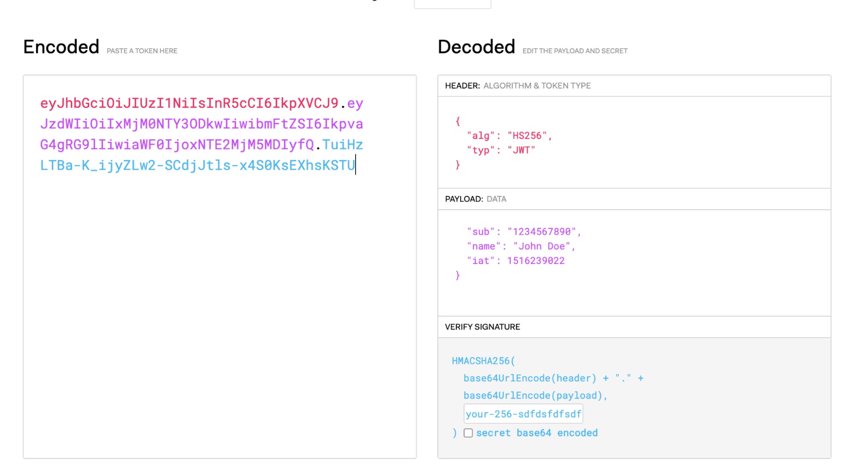
Task: Select the "sub": "1234567890" payload line
Action: click(523, 232)
